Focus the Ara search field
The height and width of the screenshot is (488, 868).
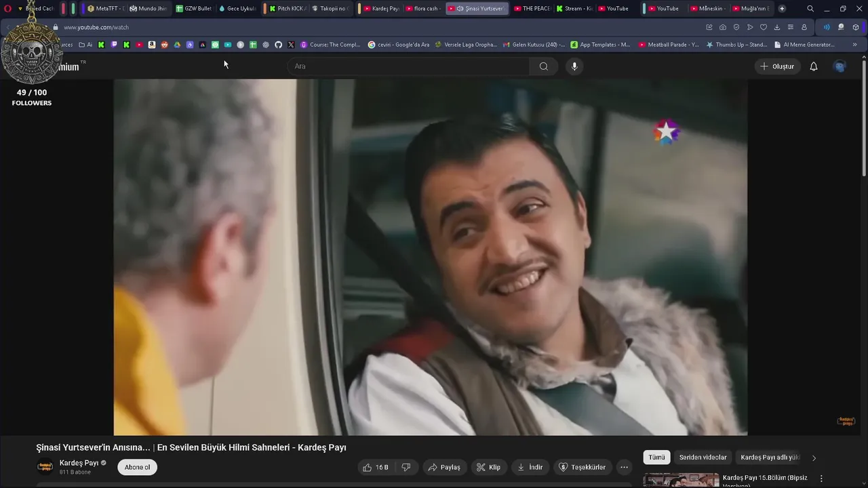pyautogui.click(x=408, y=66)
